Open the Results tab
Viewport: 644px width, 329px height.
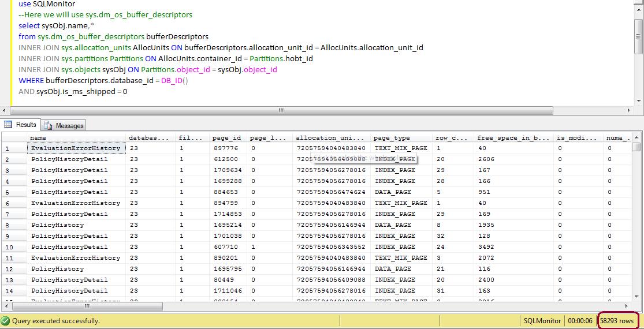point(20,125)
